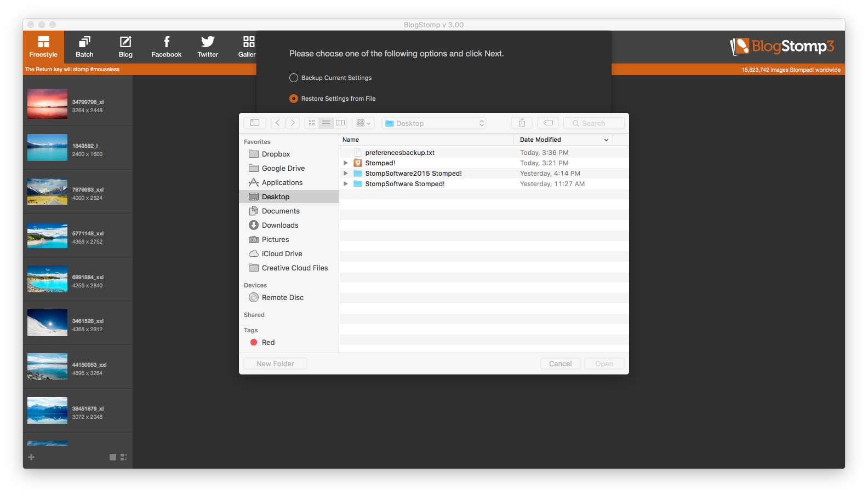Viewport: 868px width, 496px height.
Task: Switch file dialog to icon view
Action: pos(312,123)
